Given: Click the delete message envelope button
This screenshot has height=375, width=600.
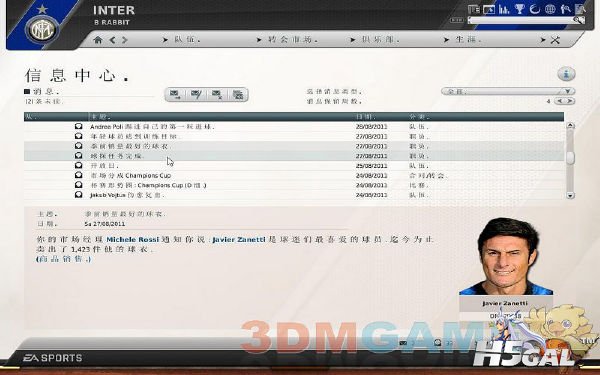Looking at the screenshot, I should (x=217, y=95).
